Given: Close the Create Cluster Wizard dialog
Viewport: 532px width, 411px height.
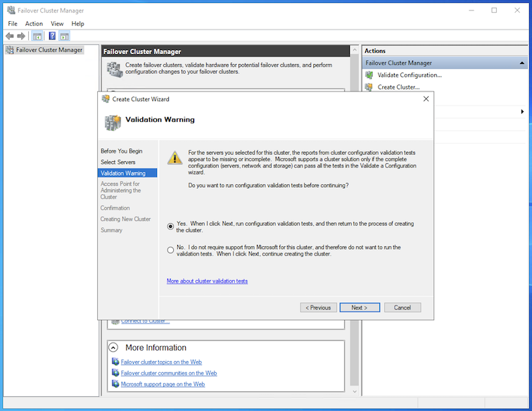Looking at the screenshot, I should (x=426, y=99).
